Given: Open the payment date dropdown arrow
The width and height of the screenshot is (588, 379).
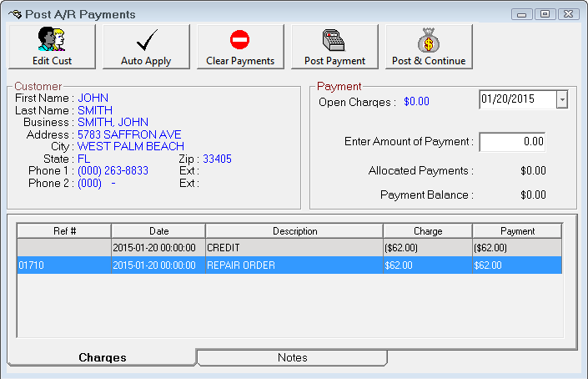Looking at the screenshot, I should click(561, 99).
